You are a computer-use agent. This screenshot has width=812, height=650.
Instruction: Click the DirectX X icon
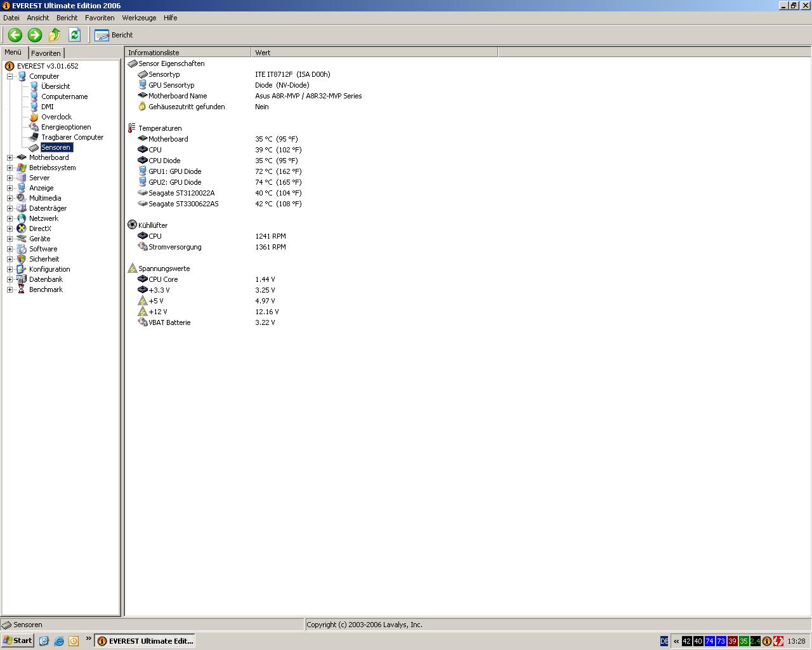click(x=22, y=229)
